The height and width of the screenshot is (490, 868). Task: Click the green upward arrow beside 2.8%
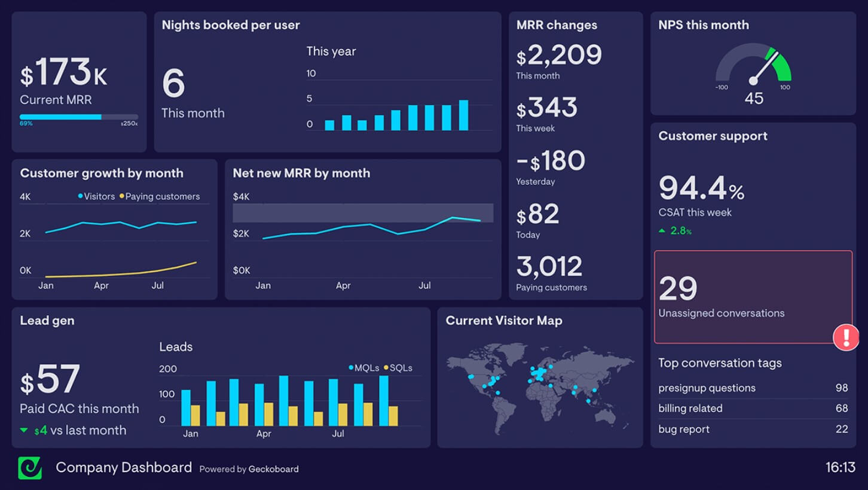click(x=664, y=230)
